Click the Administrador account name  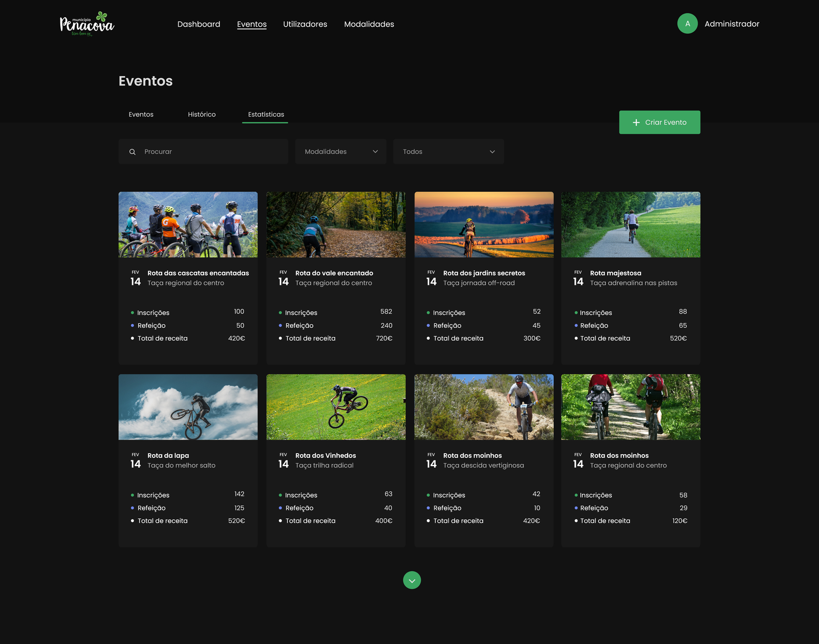(731, 24)
